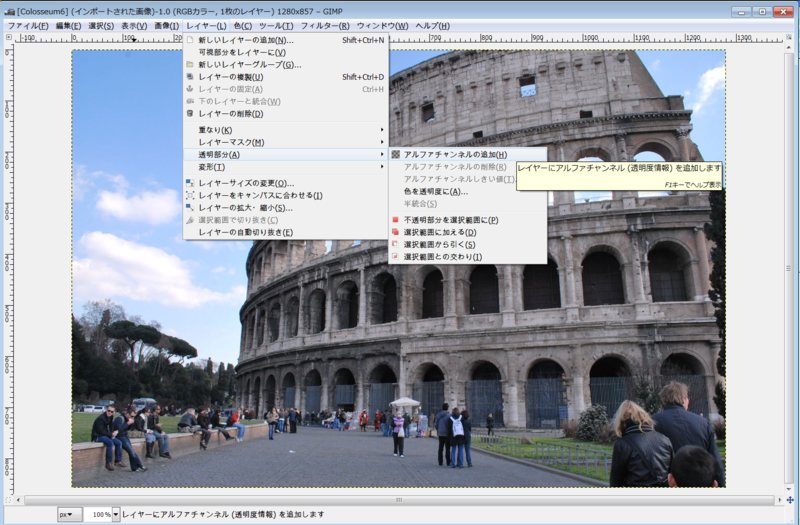Click the new layer page icon
This screenshot has height=525, width=800.
pos(190,40)
